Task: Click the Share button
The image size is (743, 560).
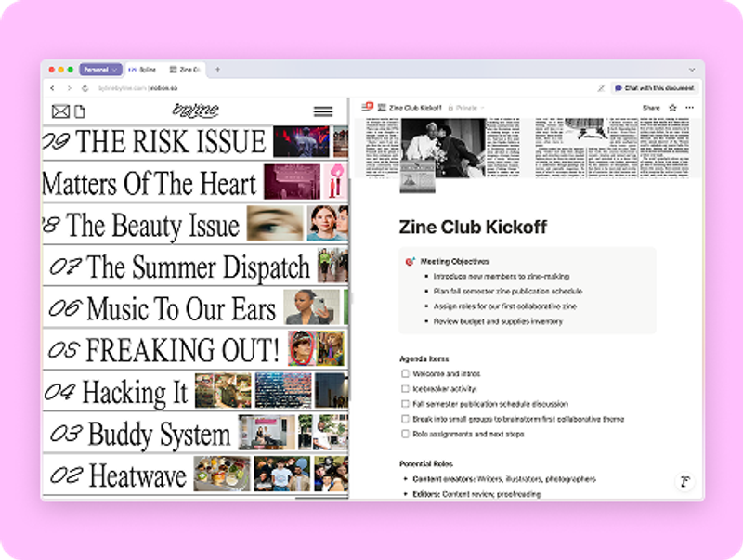Action: (x=651, y=108)
